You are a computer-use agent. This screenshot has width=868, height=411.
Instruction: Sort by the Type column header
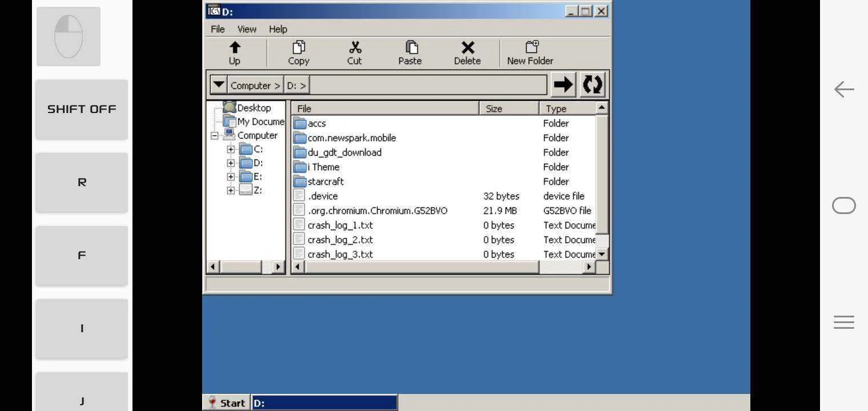pos(567,108)
